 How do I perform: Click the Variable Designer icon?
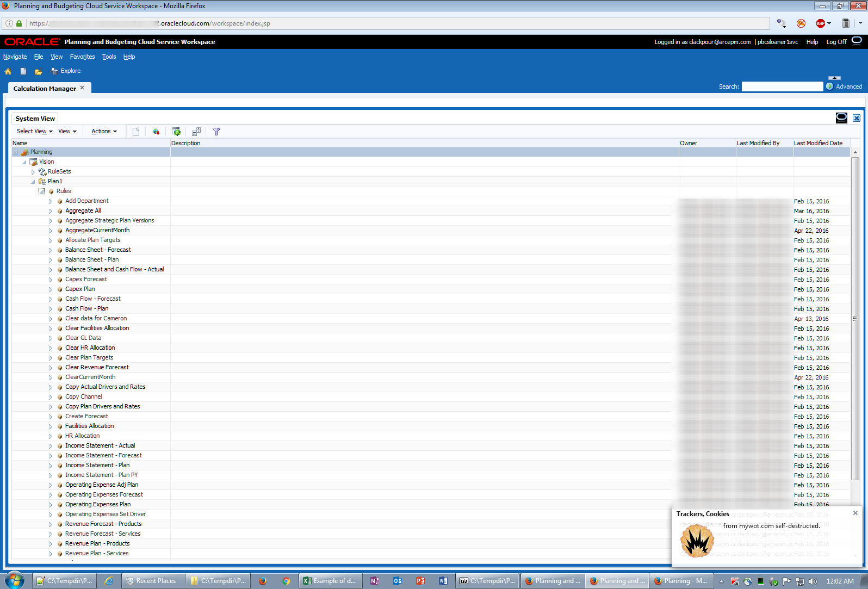pyautogui.click(x=196, y=132)
